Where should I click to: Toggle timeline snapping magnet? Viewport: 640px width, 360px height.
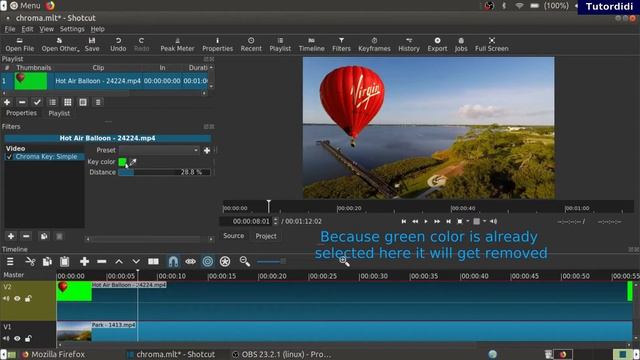point(173,262)
